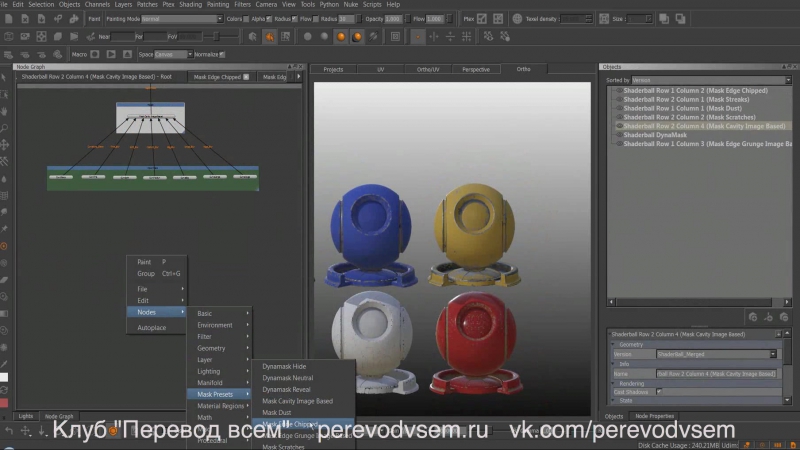Open the Version ShaderBall_Merged dropdown
This screenshot has height=450, width=800.
(716, 355)
